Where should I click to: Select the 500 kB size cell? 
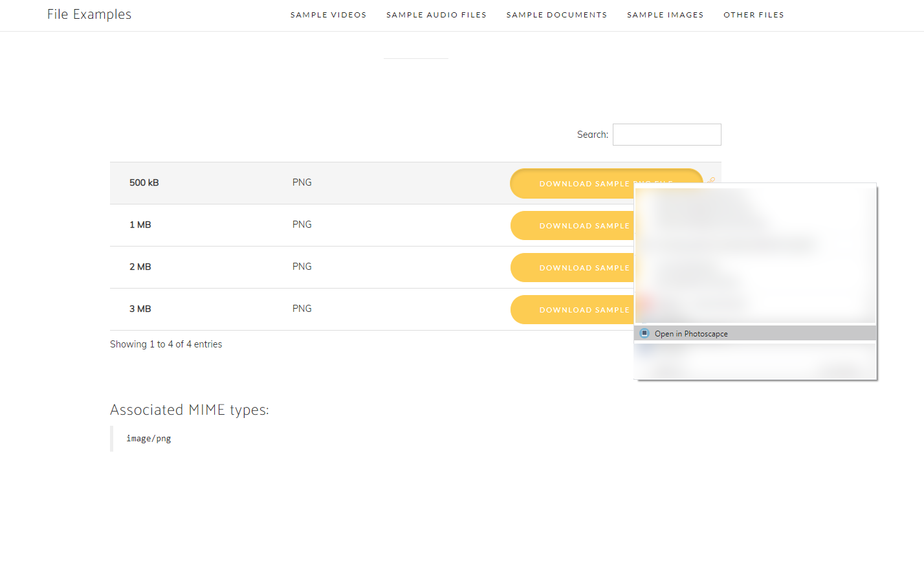[144, 182]
